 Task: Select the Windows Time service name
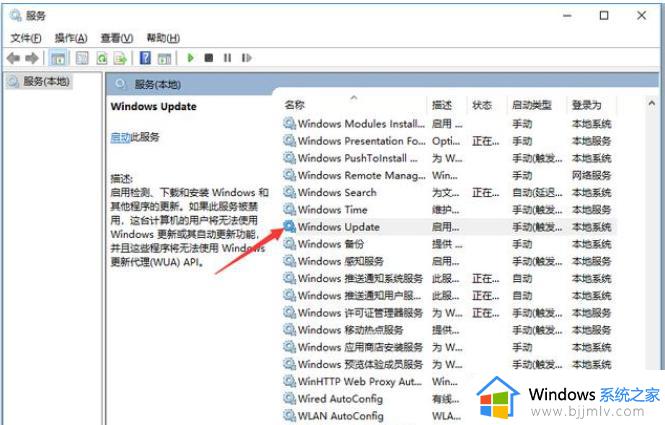333,210
